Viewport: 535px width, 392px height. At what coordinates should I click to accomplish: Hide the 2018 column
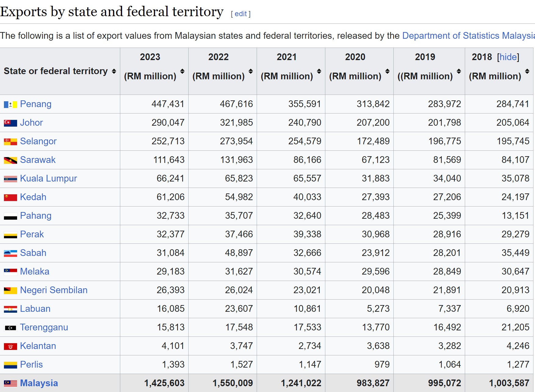pos(508,57)
